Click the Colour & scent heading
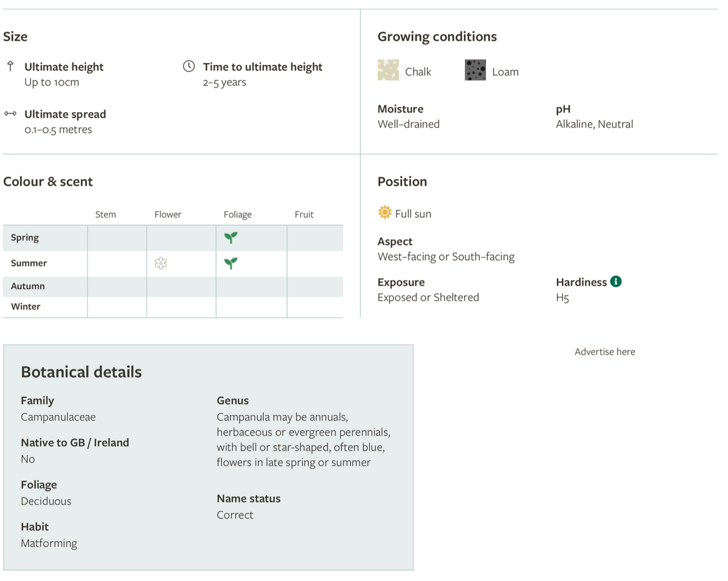728x581 pixels. pos(48,181)
